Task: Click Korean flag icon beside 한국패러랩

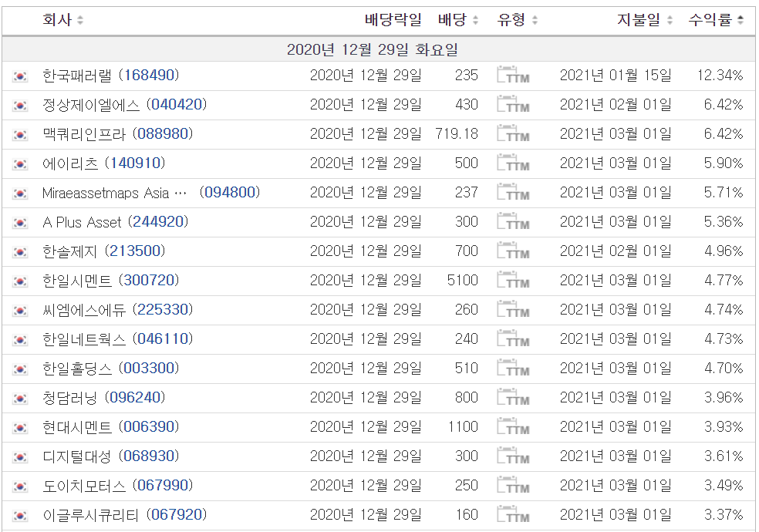Action: [20, 76]
